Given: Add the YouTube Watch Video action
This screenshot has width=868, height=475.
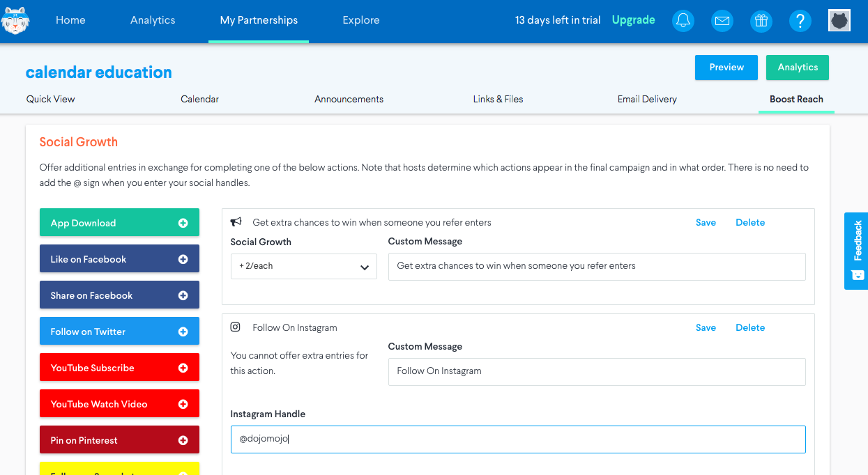Looking at the screenshot, I should pyautogui.click(x=119, y=404).
